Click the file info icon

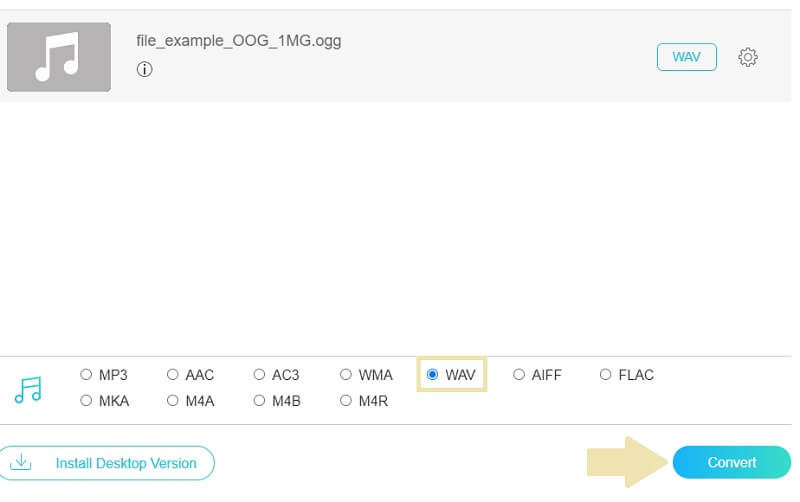(x=145, y=70)
